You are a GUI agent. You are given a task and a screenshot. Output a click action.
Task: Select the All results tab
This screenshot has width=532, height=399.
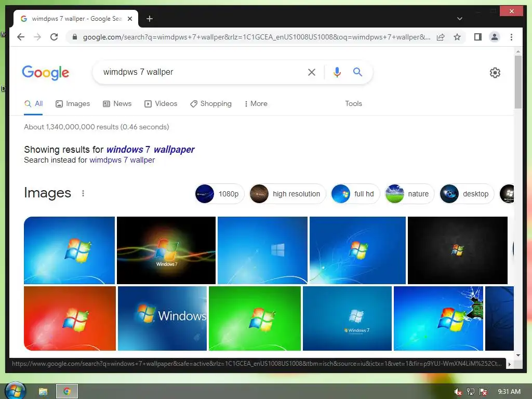click(33, 104)
